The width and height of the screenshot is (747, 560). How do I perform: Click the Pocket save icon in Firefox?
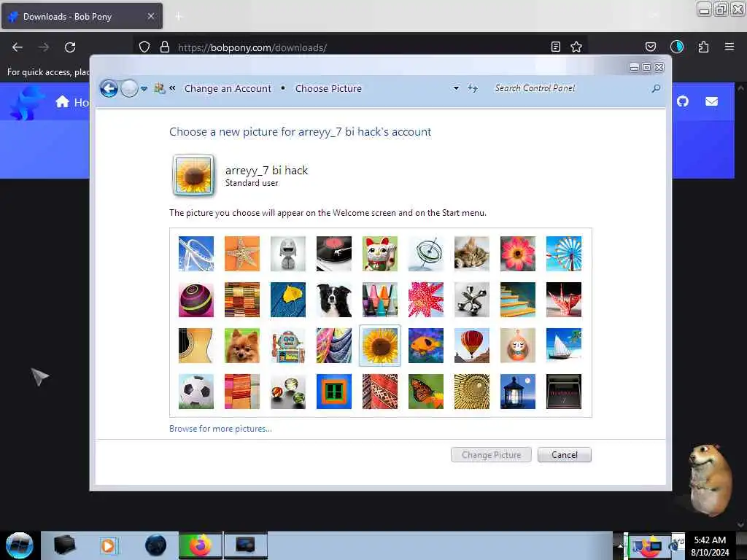coord(650,47)
